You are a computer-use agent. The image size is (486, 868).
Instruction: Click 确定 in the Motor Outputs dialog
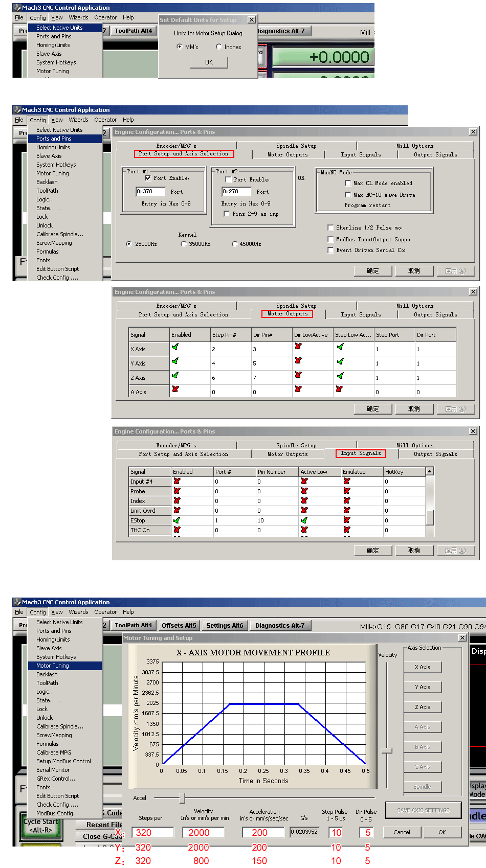tap(373, 409)
